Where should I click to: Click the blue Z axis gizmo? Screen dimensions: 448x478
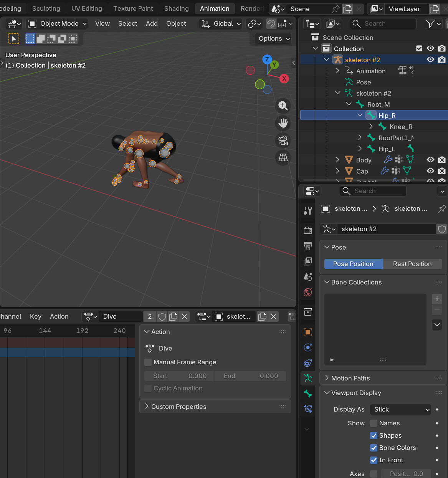tap(267, 60)
